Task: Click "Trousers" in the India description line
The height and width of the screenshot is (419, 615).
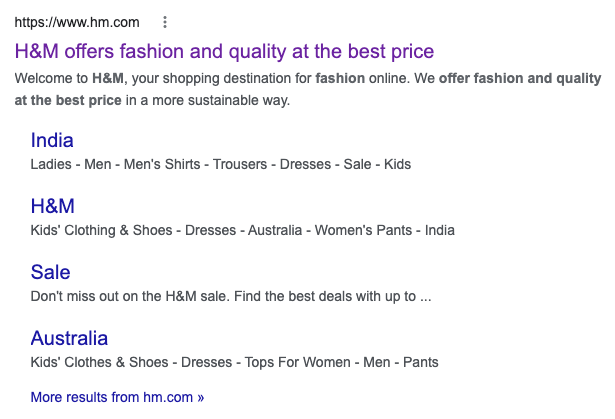Action: 243,164
